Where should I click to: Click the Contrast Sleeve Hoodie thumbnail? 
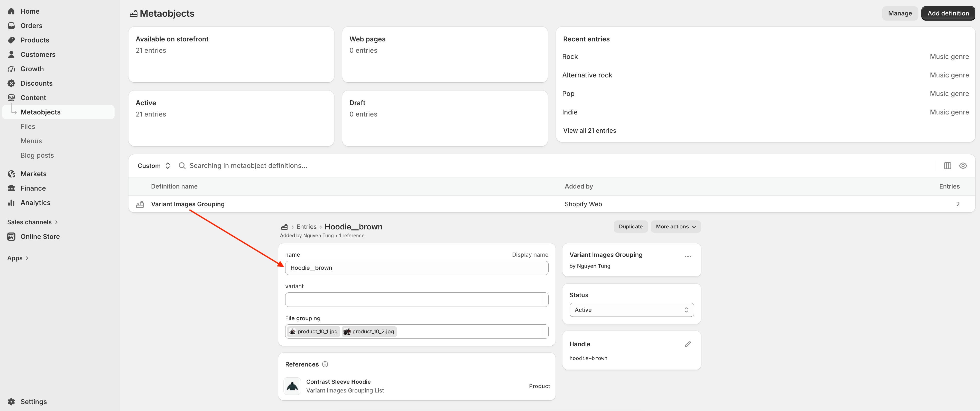click(292, 386)
